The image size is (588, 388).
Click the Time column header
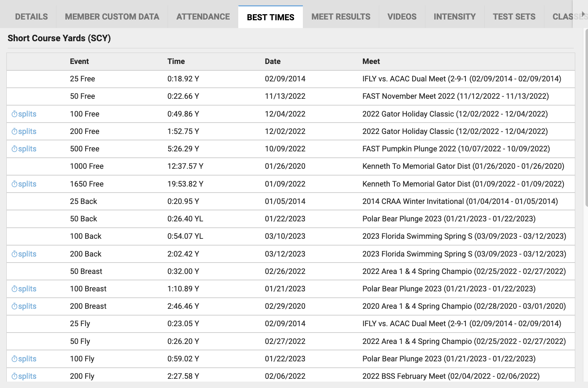click(176, 61)
